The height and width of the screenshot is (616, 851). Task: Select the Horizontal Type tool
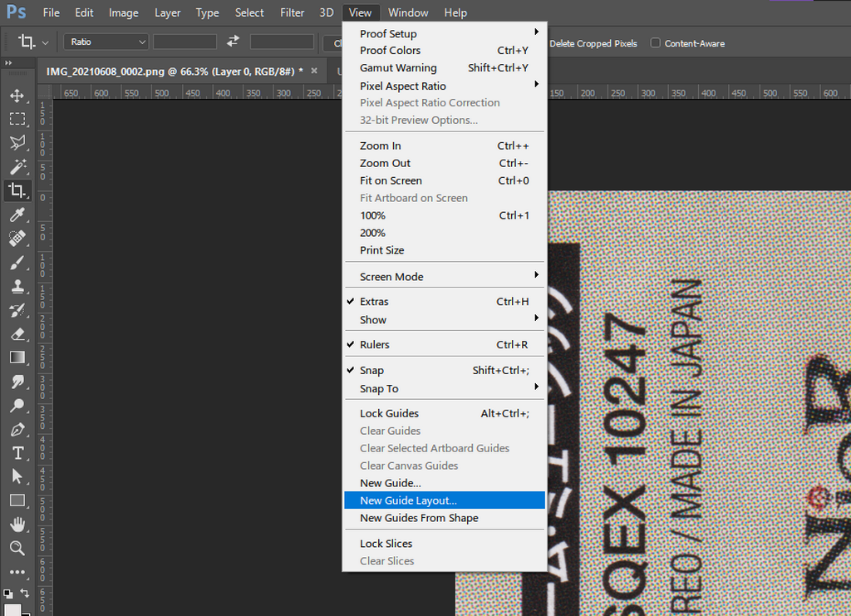[17, 453]
